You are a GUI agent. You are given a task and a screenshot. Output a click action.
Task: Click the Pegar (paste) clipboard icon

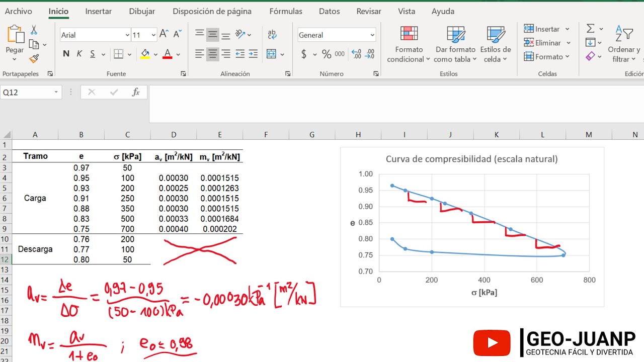pyautogui.click(x=15, y=34)
